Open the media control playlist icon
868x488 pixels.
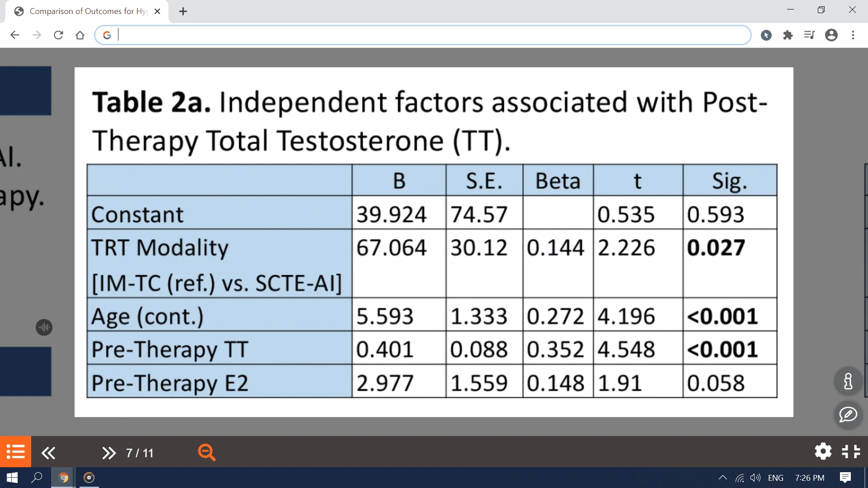(x=809, y=35)
